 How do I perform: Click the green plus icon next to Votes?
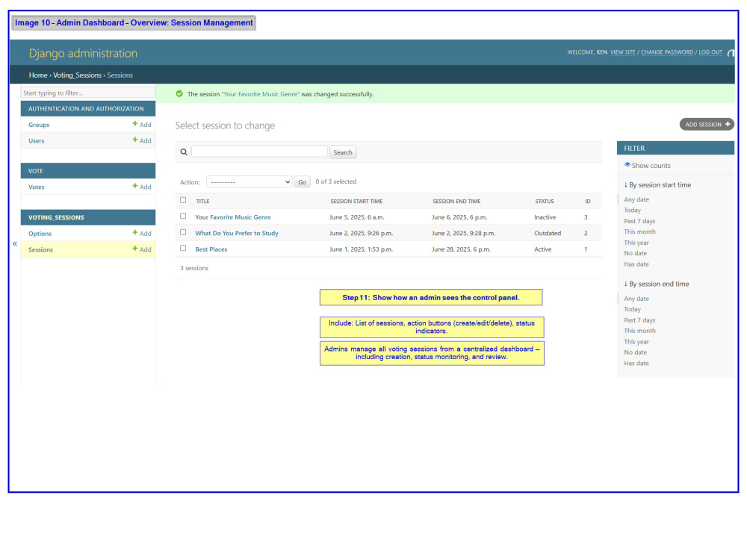click(x=134, y=186)
